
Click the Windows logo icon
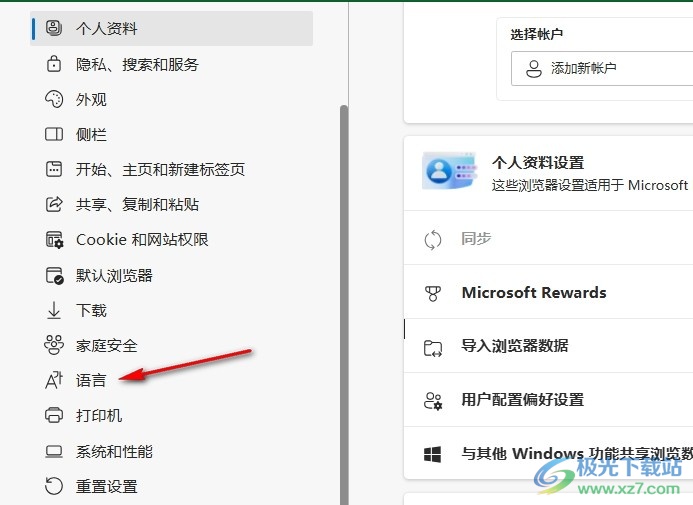click(x=432, y=454)
